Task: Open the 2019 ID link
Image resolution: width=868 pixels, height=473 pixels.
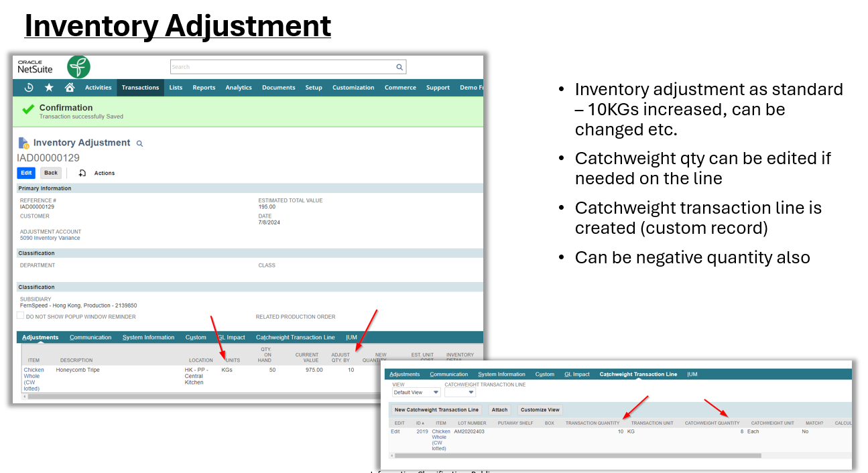Action: click(x=422, y=431)
